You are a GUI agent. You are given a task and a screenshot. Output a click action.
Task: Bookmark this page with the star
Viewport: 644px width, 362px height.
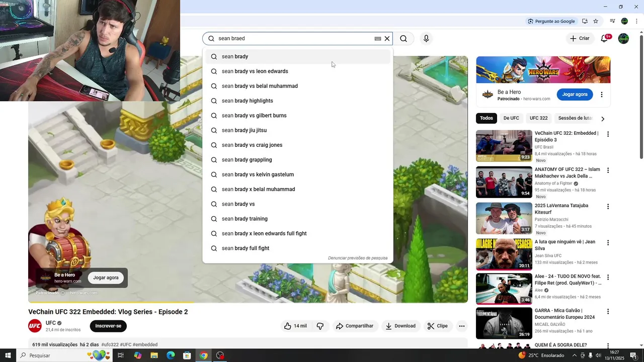596,21
